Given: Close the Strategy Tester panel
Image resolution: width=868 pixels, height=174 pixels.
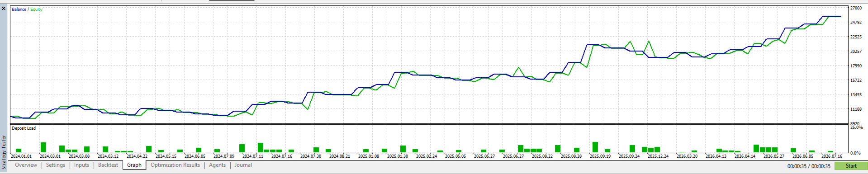Looking at the screenshot, I should pos(4,8).
